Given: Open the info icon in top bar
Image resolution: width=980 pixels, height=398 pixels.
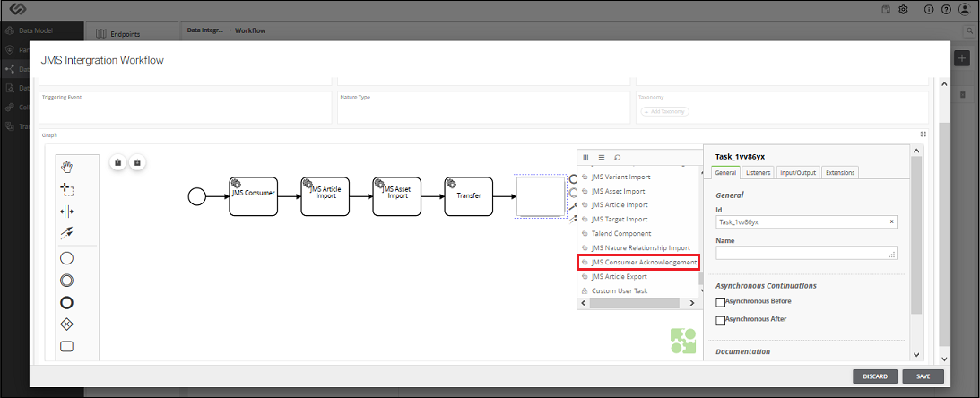Looking at the screenshot, I should (x=929, y=9).
